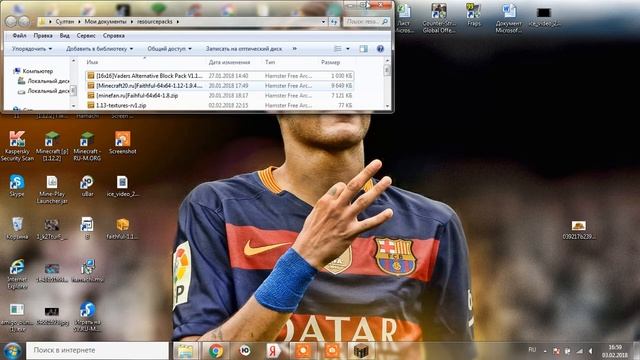The width and height of the screenshot is (640, 360).
Task: Open the view options dropdown arrow
Action: pyautogui.click(x=348, y=49)
